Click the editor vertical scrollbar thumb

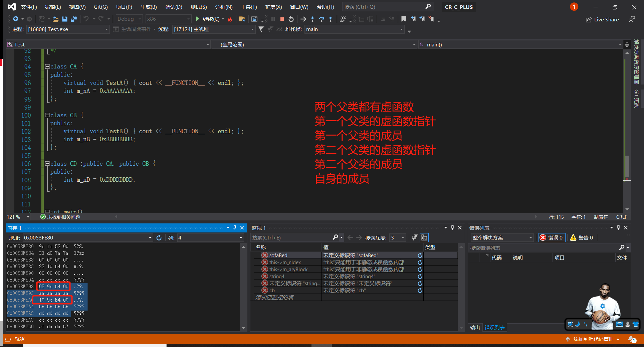click(627, 166)
